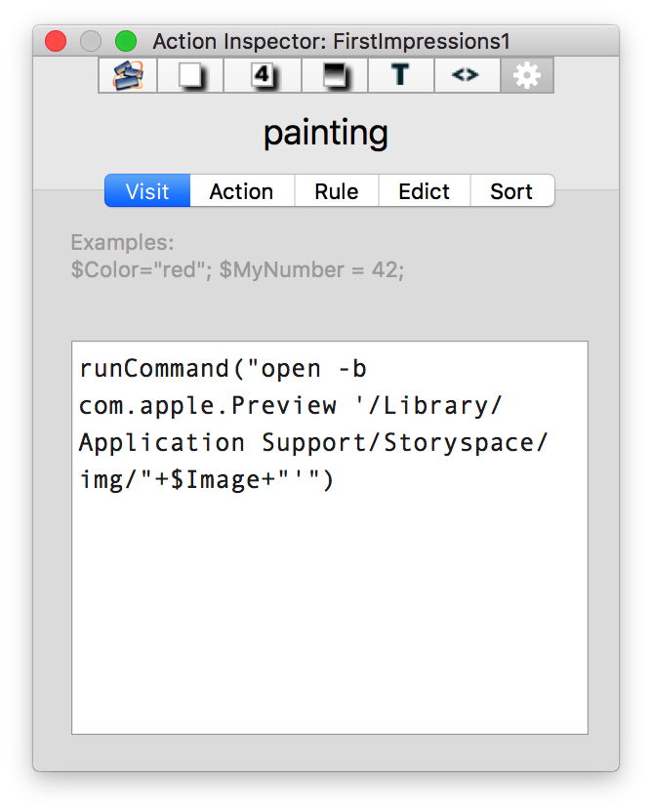Switch to the Sort tab
The height and width of the screenshot is (812, 652).
tap(511, 191)
